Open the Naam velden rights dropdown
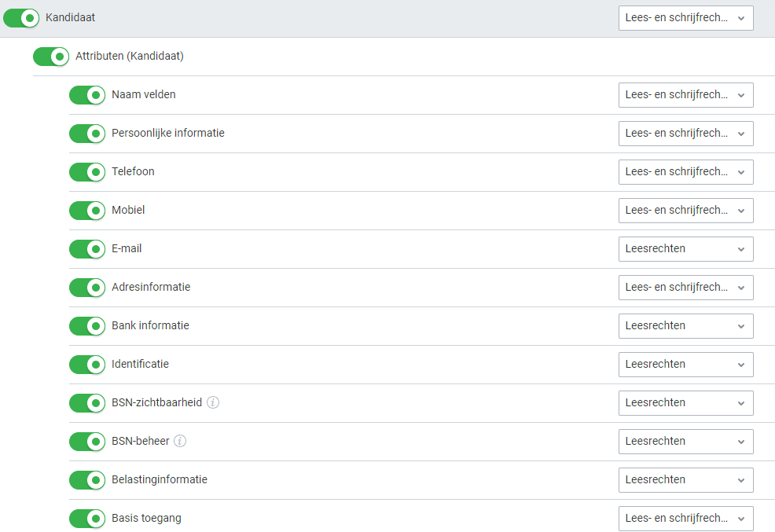This screenshot has height=532, width=775. (x=685, y=95)
